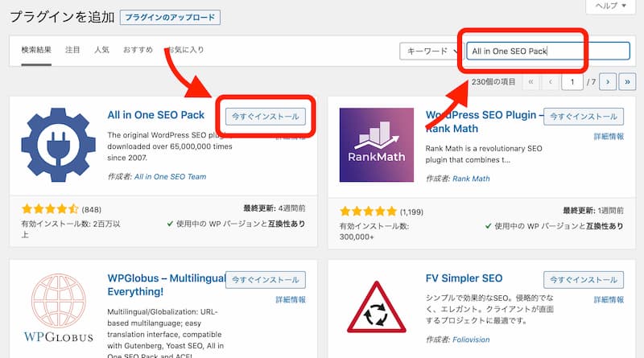Click the All in One SEO Pack gear icon
644x358 pixels.
pos(58,145)
